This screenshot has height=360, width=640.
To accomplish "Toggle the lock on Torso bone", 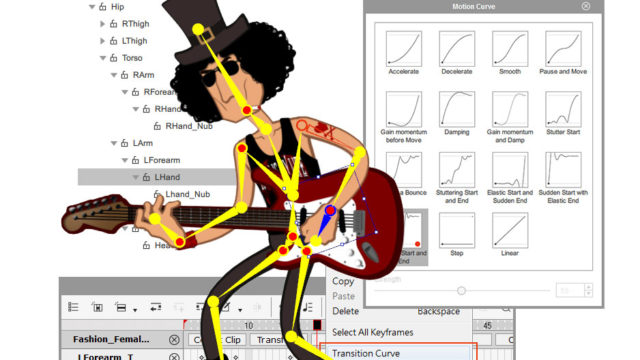I will click(x=114, y=58).
